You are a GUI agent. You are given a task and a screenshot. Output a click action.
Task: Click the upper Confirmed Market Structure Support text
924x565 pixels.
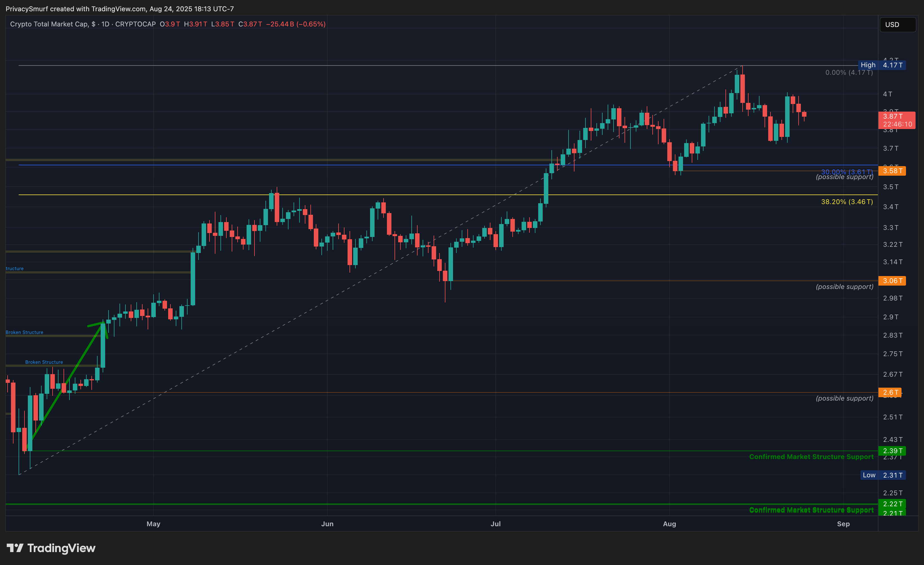[811, 457]
